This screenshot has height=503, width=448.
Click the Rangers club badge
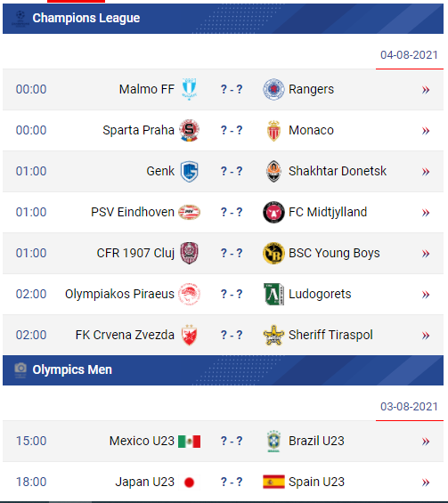tap(273, 89)
